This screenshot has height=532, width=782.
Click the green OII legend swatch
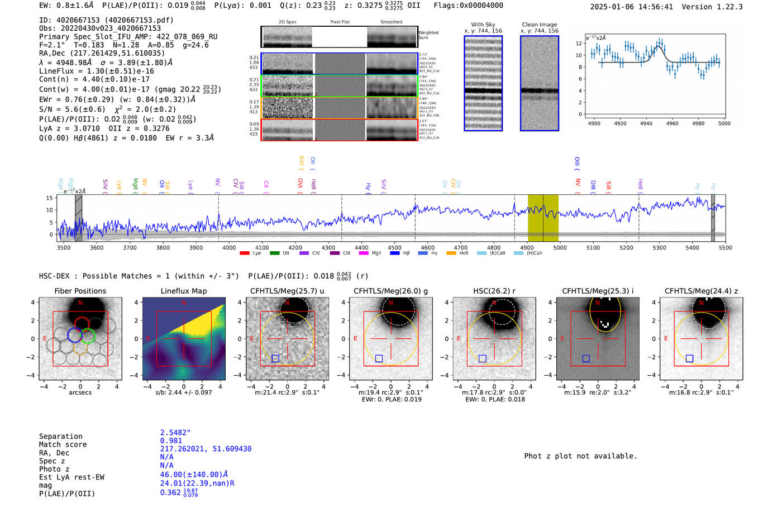(274, 253)
